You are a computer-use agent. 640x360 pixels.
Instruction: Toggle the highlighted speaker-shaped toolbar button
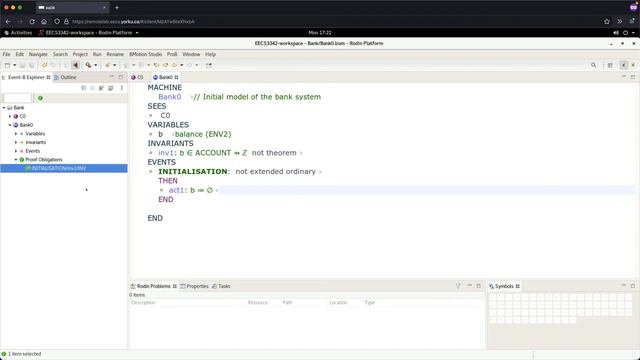(76, 65)
